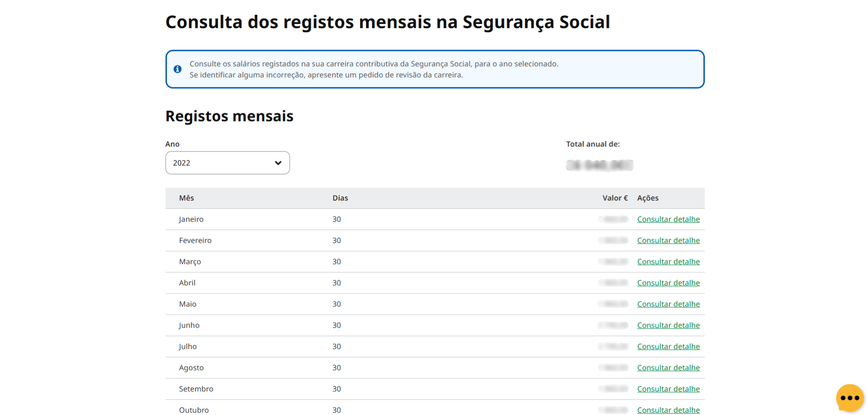Click the Registos mensais heading
Image resolution: width=868 pixels, height=415 pixels.
pos(229,116)
